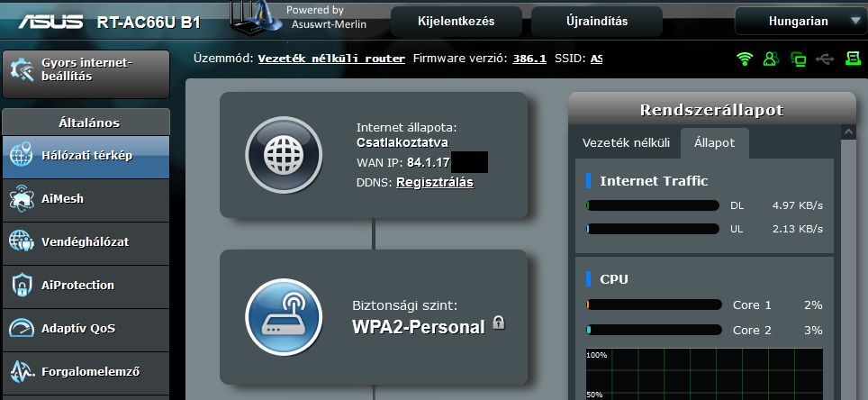Click the Core 1 2% value
868x400 pixels.
point(813,305)
